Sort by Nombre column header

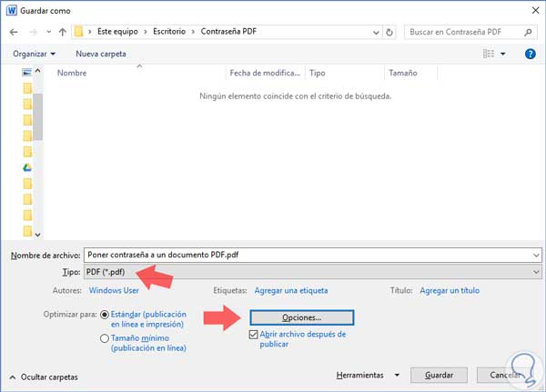click(x=72, y=73)
